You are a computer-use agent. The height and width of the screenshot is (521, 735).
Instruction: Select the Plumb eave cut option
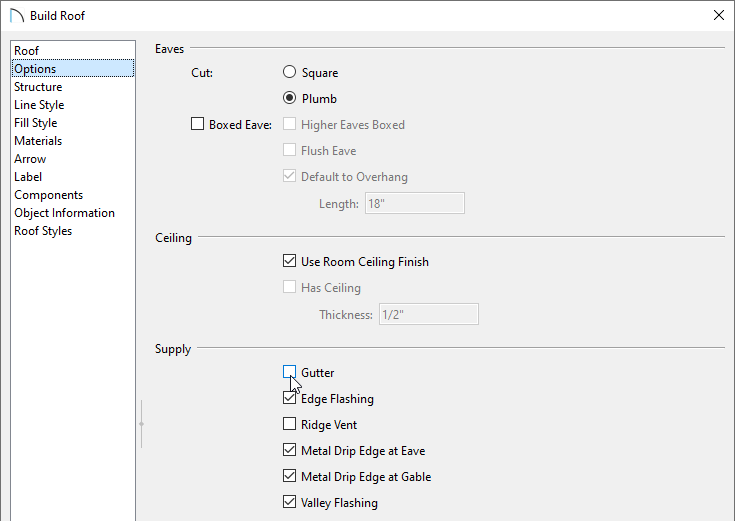point(290,99)
